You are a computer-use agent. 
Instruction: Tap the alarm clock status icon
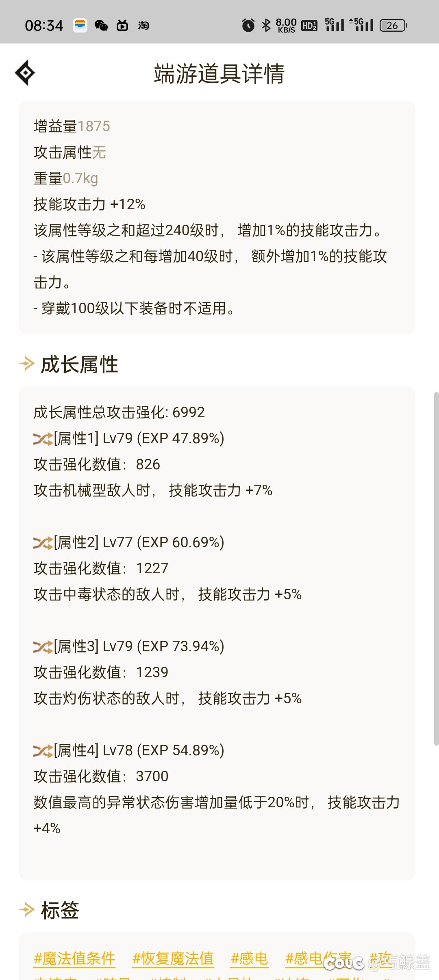point(248,25)
